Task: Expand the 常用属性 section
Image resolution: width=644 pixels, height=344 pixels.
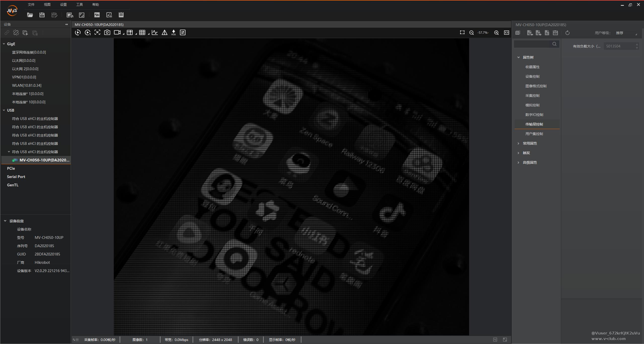Action: coord(518,143)
